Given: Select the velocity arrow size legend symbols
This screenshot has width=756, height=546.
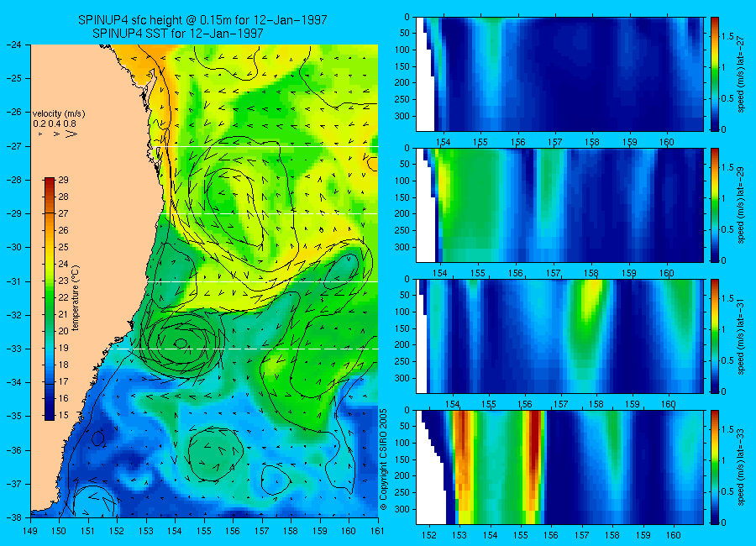Looking at the screenshot, I should click(x=58, y=134).
